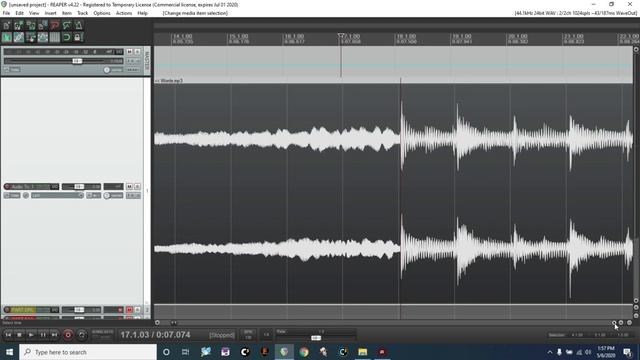This screenshot has width=640, height=360.
Task: Click the transport Stop button
Action: pyautogui.click(x=19, y=335)
